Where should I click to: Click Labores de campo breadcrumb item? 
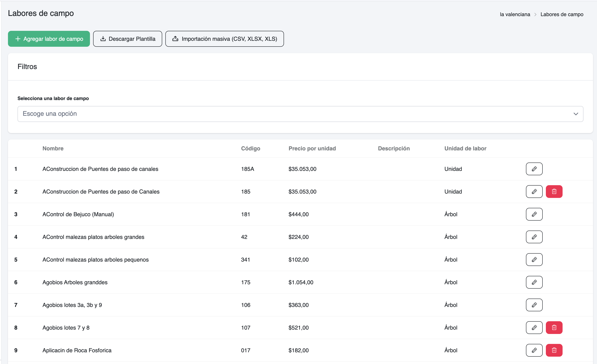point(562,14)
